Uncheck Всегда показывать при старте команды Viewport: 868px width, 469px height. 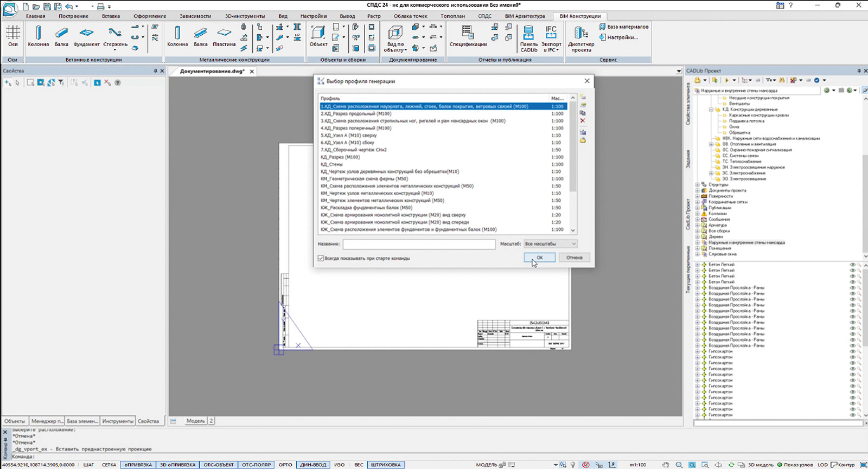point(321,258)
